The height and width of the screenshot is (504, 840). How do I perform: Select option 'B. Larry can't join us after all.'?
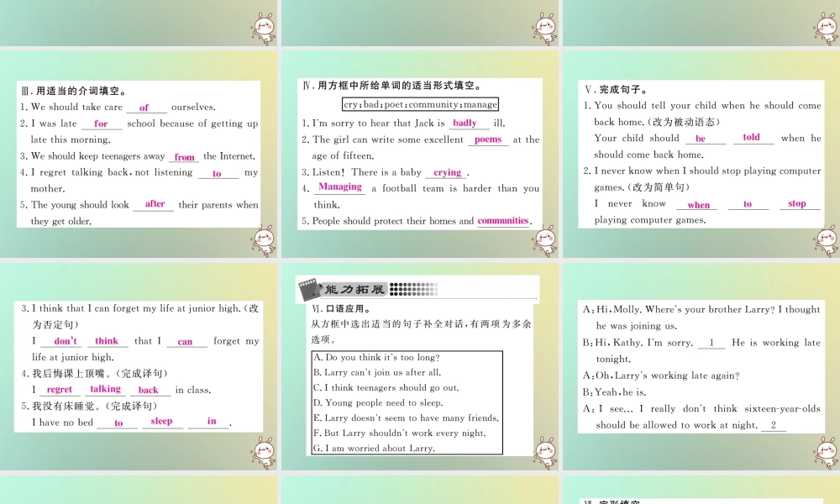pyautogui.click(x=377, y=372)
